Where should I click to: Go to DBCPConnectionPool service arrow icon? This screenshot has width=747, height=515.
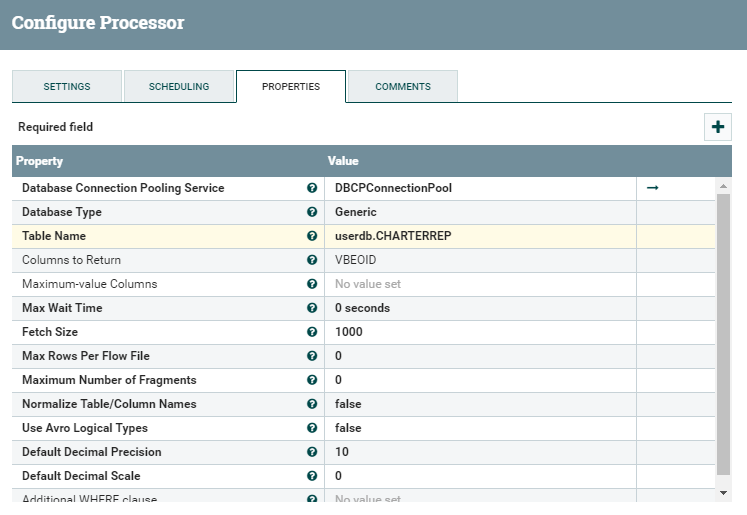[652, 188]
